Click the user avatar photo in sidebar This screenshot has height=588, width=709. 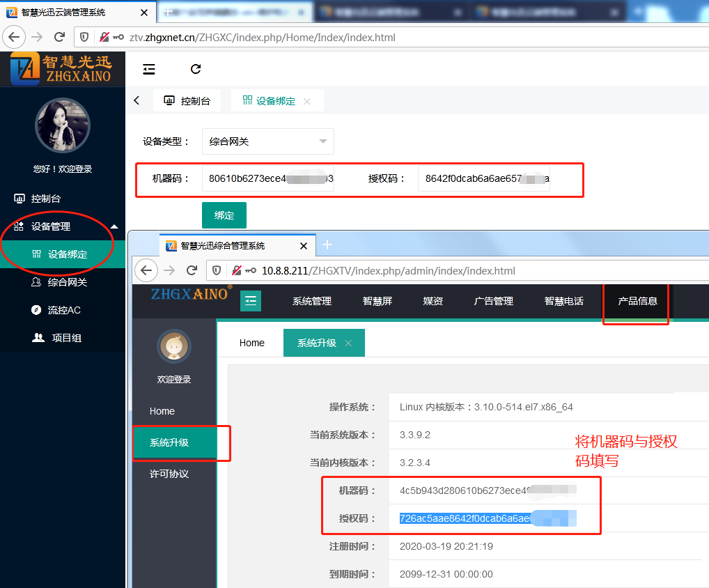pyautogui.click(x=62, y=125)
